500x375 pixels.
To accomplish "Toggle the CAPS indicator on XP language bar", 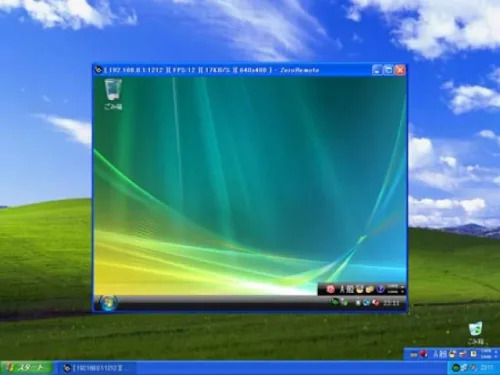I will coord(486,351).
